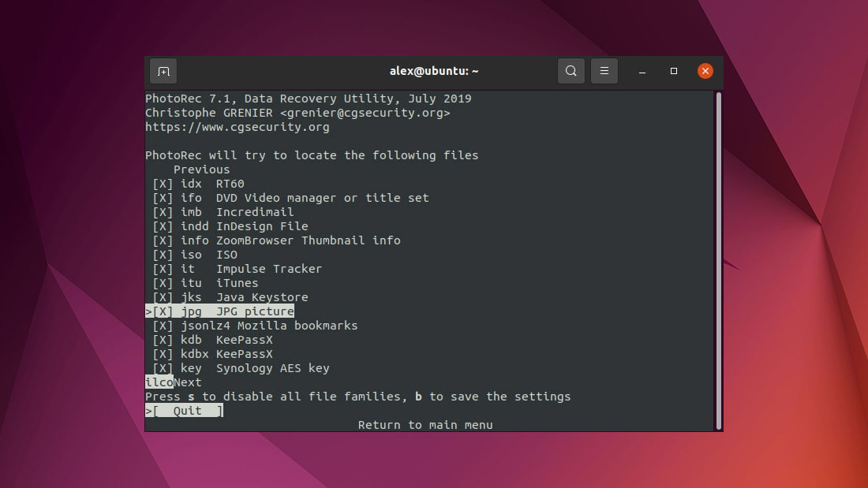868x488 pixels.
Task: Click the terminal vertical scrollbar
Action: point(719,260)
